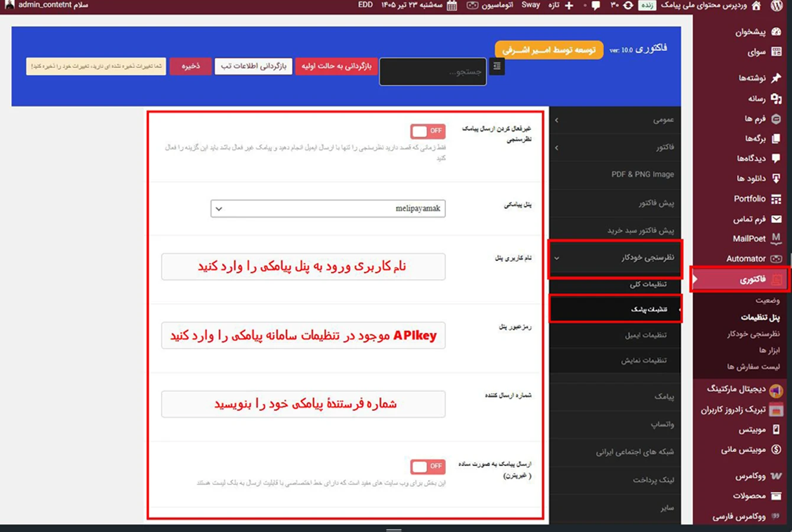Image resolution: width=792 pixels, height=532 pixels.
Task: Open پنل تنظیمات submenu link
Action: 760,317
